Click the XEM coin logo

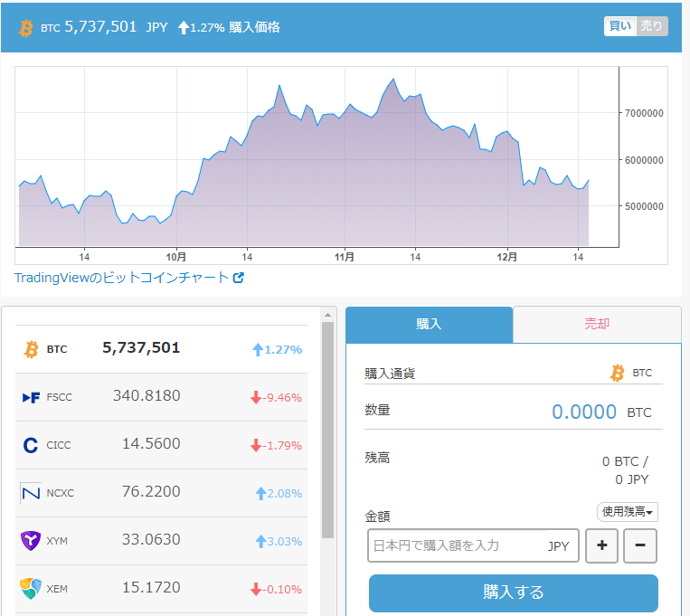(x=31, y=589)
